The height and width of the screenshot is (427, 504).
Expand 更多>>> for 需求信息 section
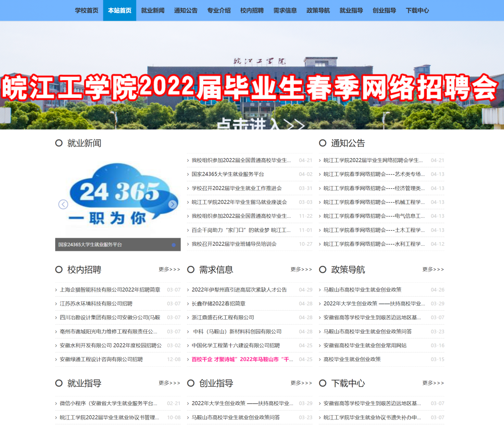pos(301,270)
